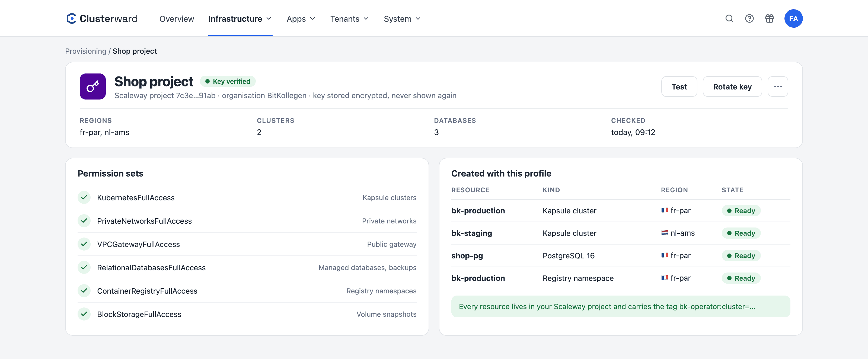
Task: Click the REGION column header
Action: point(674,190)
